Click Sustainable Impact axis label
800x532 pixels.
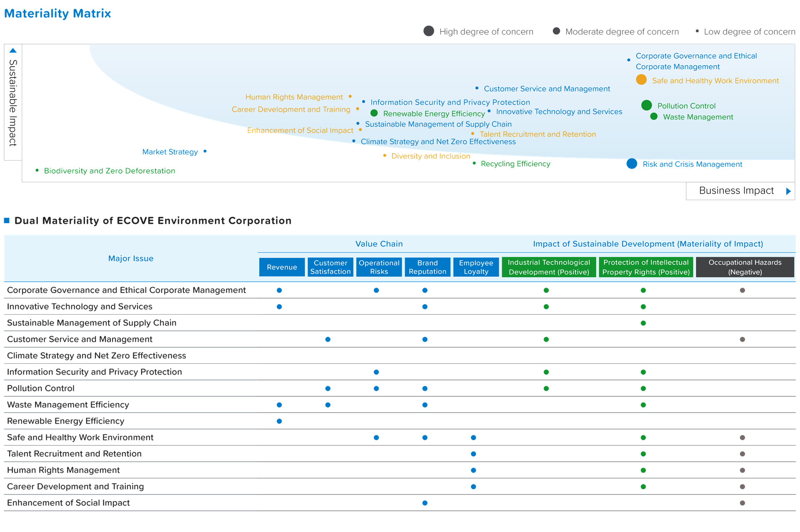click(13, 103)
